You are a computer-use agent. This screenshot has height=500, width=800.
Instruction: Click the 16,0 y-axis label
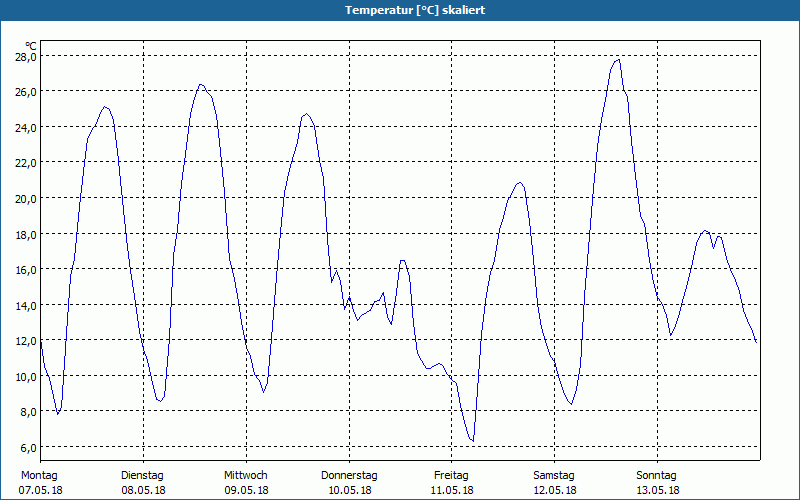(26, 270)
